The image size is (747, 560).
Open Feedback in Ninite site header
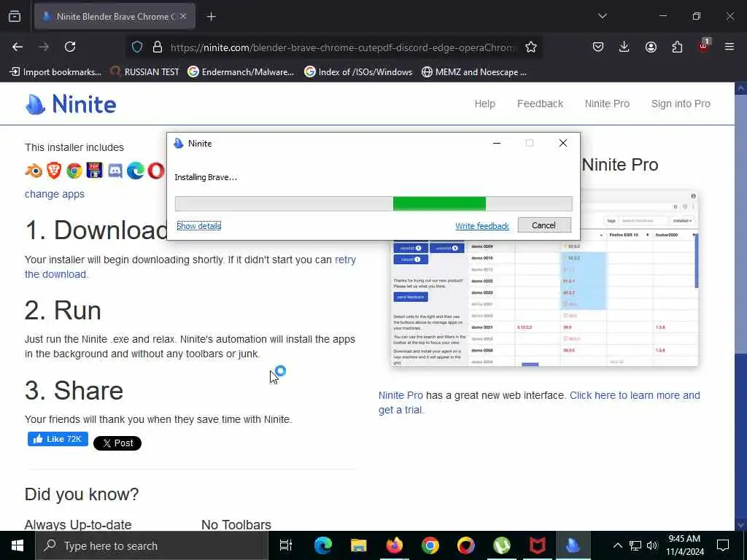[x=541, y=104]
